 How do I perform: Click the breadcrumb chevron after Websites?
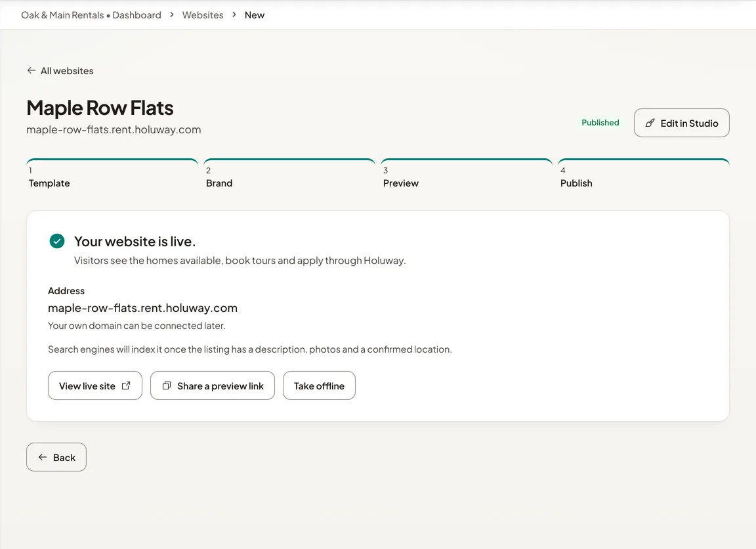(234, 15)
